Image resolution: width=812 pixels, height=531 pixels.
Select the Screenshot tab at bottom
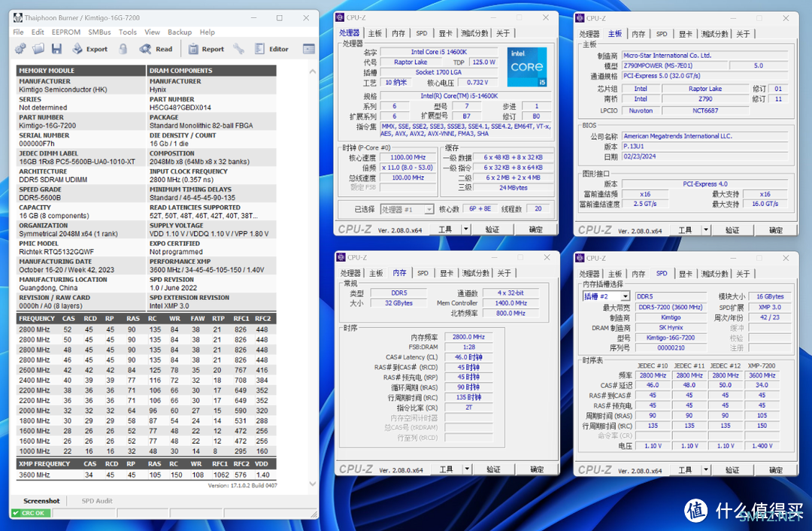(x=41, y=500)
